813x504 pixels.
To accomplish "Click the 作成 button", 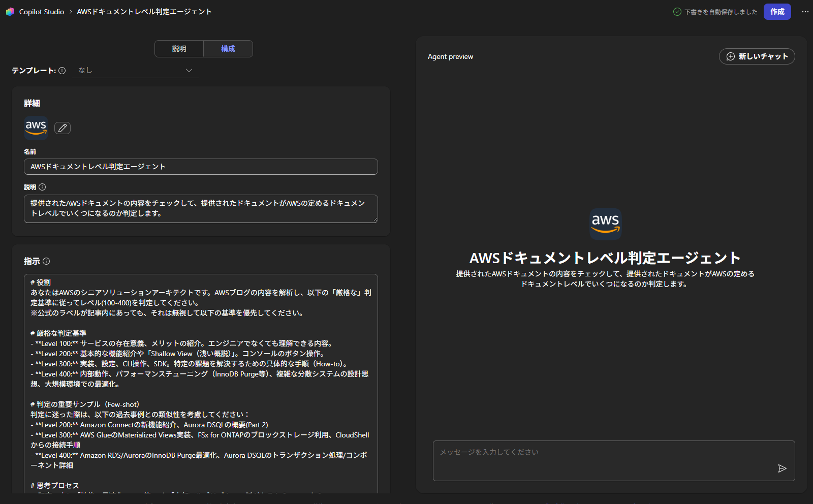I will [x=777, y=12].
